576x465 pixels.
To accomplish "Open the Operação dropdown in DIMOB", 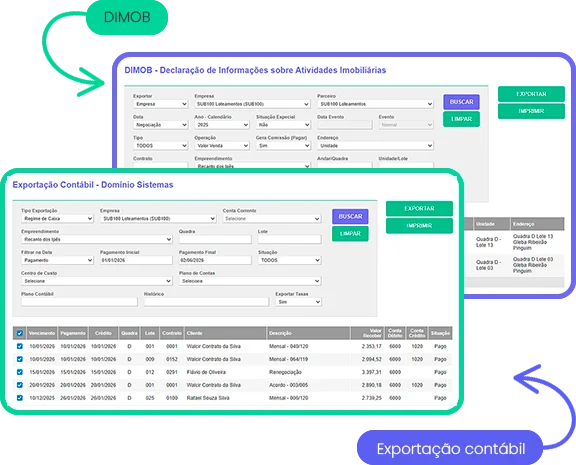I will click(x=222, y=146).
